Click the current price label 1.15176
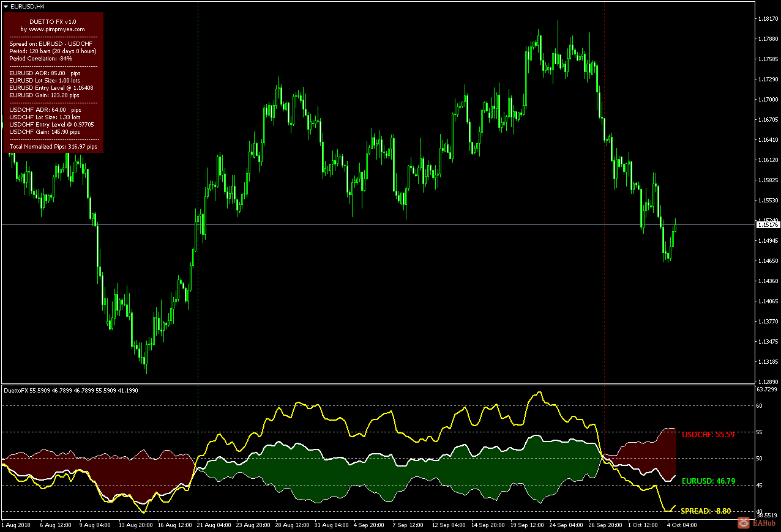 coord(768,225)
